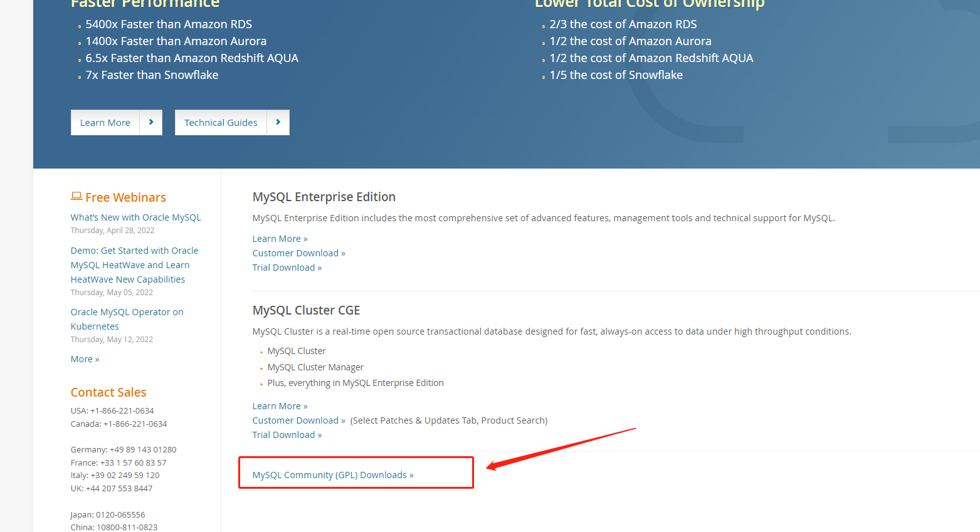Click Learn More » under MySQL Cluster CGE

280,406
